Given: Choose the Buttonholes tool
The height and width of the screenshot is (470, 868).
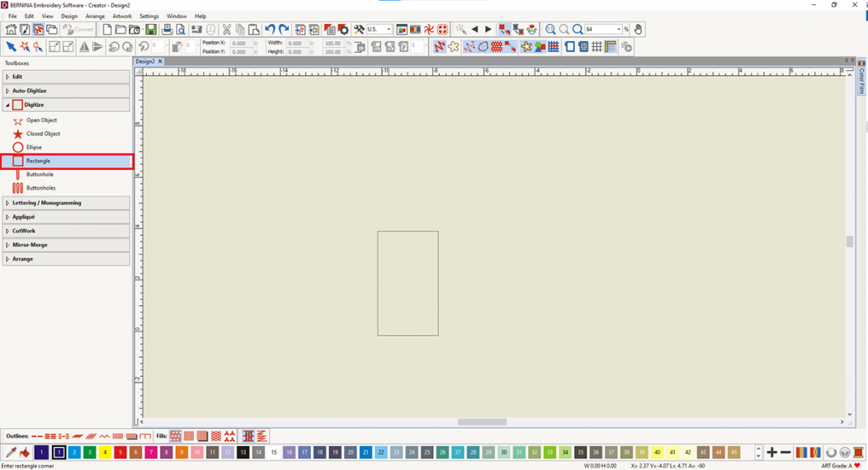Looking at the screenshot, I should [40, 188].
